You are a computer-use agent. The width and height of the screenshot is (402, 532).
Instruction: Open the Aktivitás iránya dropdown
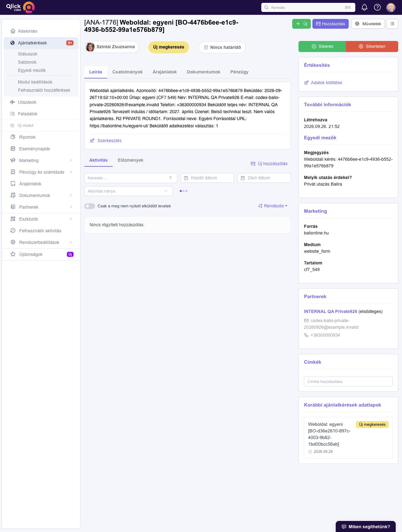(x=128, y=191)
